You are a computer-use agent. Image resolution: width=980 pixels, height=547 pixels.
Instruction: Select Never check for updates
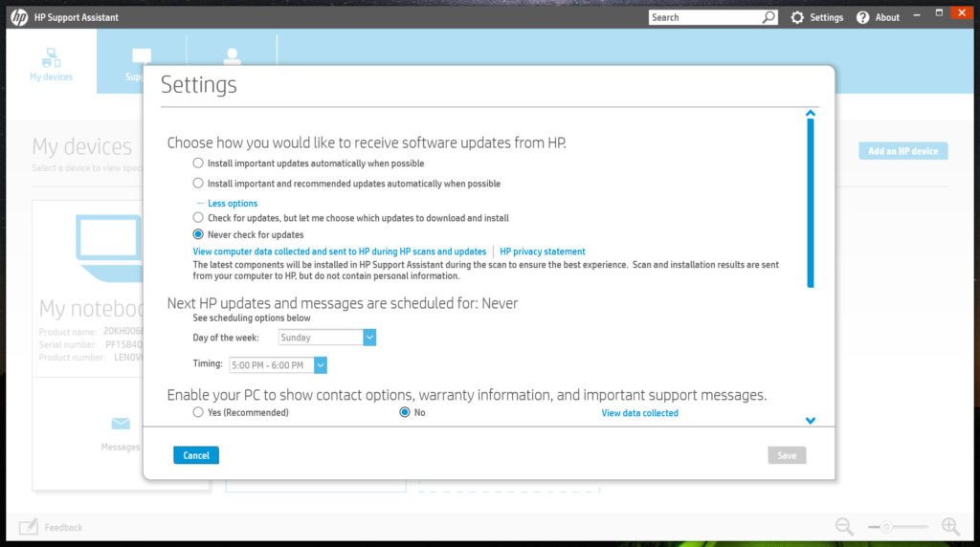198,234
